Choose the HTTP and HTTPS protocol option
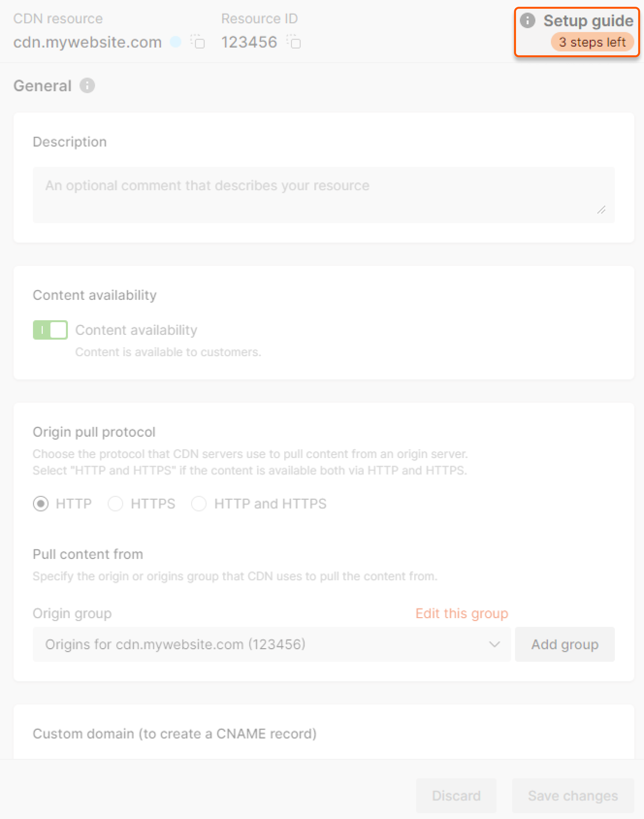Screen dimensions: 644x819 tap(199, 504)
